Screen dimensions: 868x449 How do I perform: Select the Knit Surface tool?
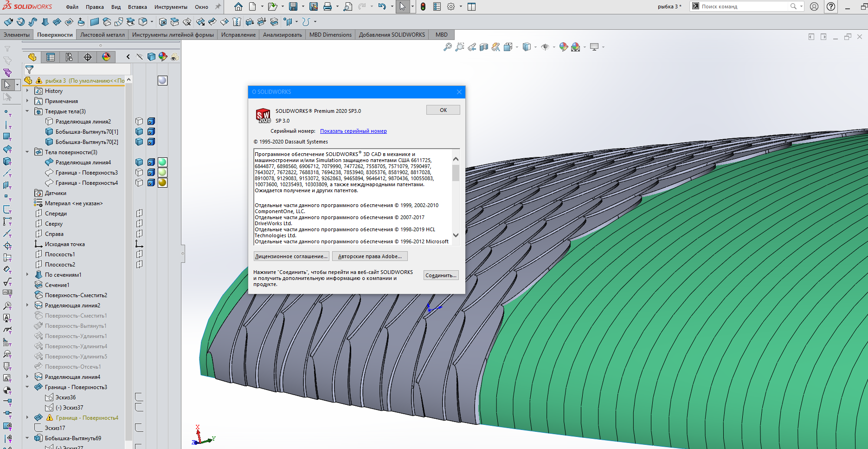pyautogui.click(x=237, y=22)
